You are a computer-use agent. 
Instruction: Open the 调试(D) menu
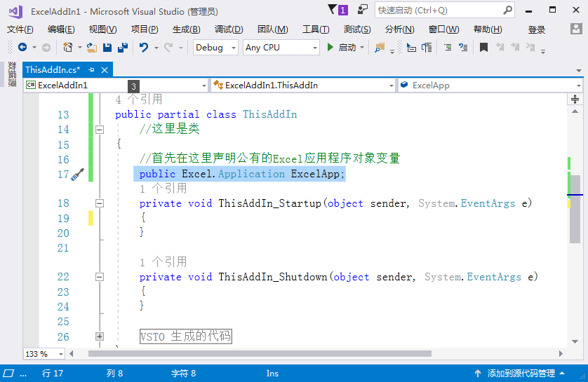pyautogui.click(x=229, y=29)
